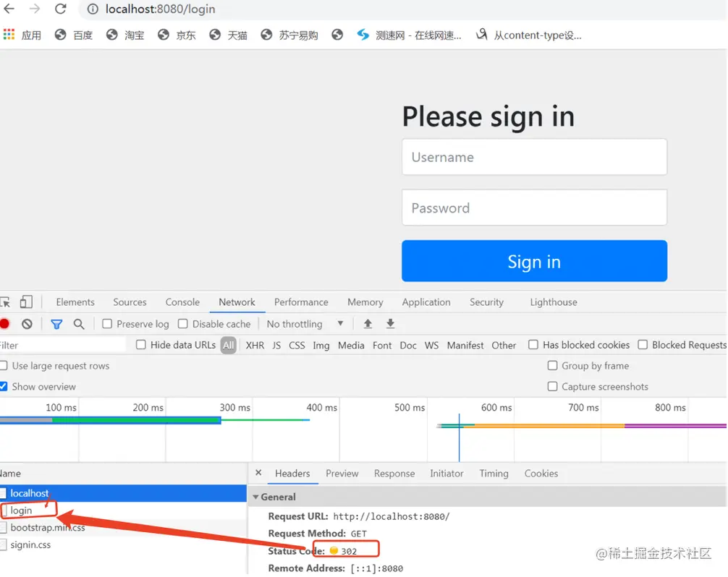Viewport: 728px width, 577px height.
Task: Switch to the Console tab
Action: pyautogui.click(x=182, y=302)
